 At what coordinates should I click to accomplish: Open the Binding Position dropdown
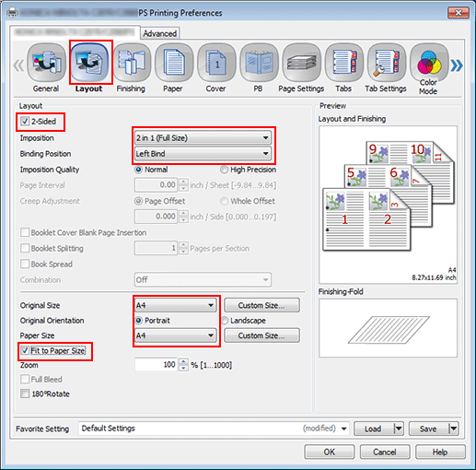pos(203,154)
